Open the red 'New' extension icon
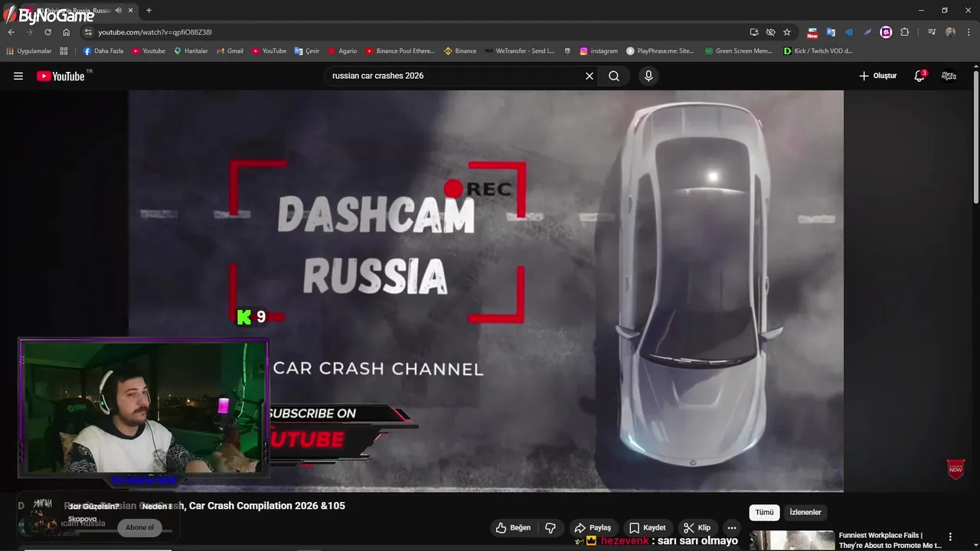 pyautogui.click(x=812, y=33)
